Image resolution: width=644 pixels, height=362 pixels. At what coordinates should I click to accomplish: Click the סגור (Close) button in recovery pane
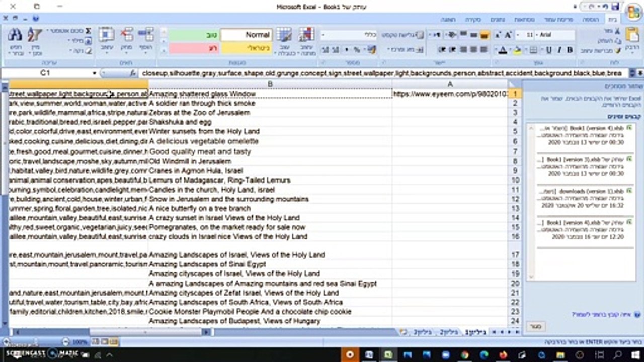[x=536, y=326]
